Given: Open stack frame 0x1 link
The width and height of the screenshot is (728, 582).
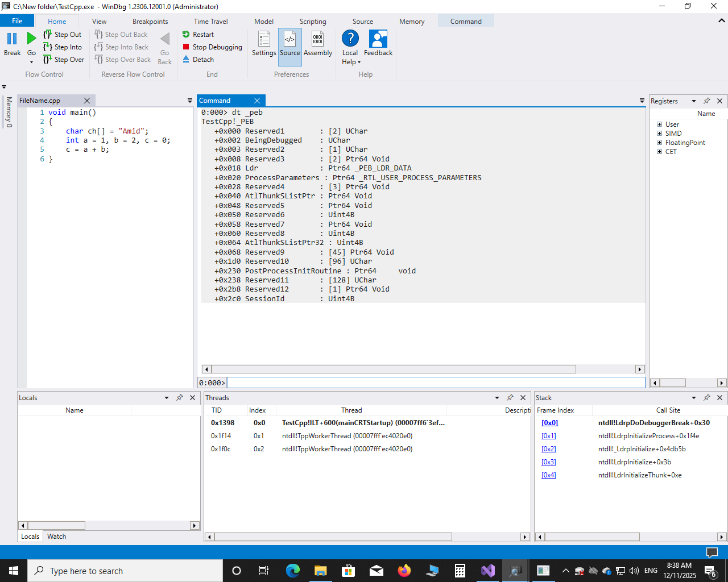Looking at the screenshot, I should 548,436.
